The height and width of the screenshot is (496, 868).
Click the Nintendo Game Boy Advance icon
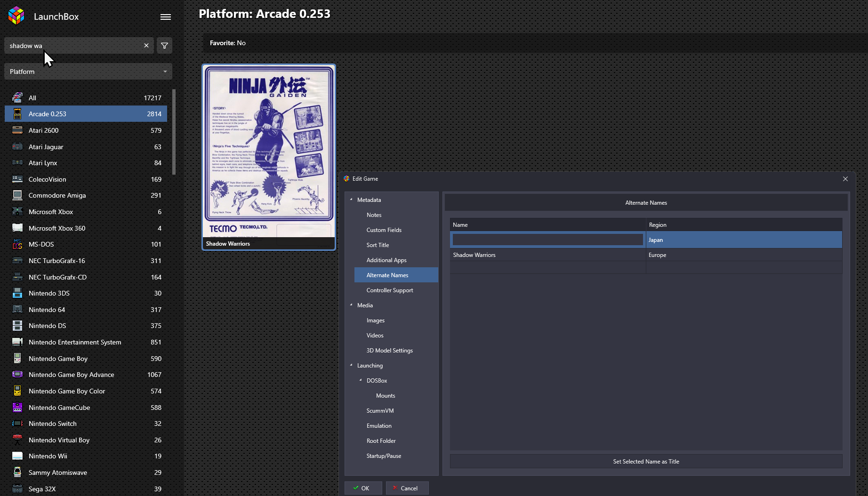point(17,375)
